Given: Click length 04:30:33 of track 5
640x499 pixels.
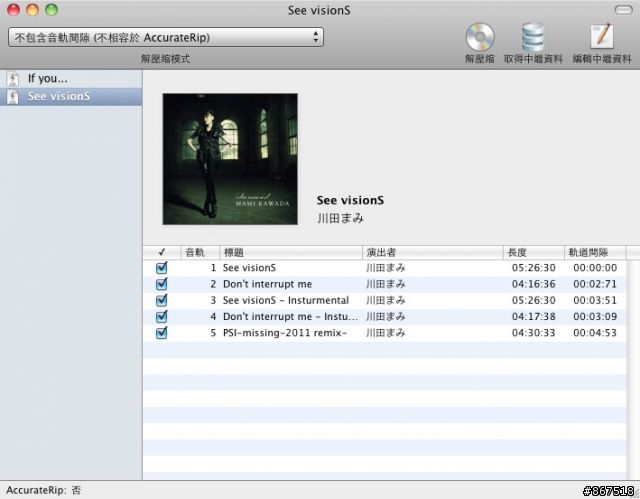Looking at the screenshot, I should click(533, 333).
